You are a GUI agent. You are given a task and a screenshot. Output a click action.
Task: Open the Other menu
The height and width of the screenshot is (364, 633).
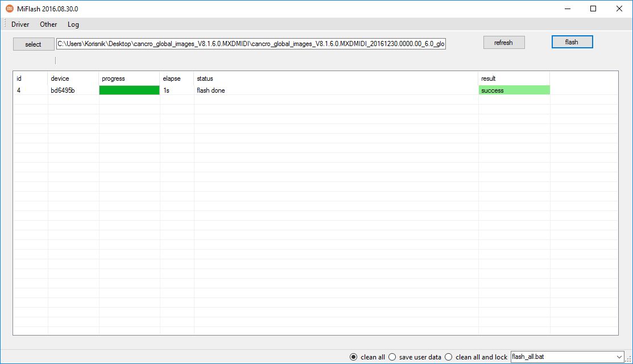pos(48,24)
